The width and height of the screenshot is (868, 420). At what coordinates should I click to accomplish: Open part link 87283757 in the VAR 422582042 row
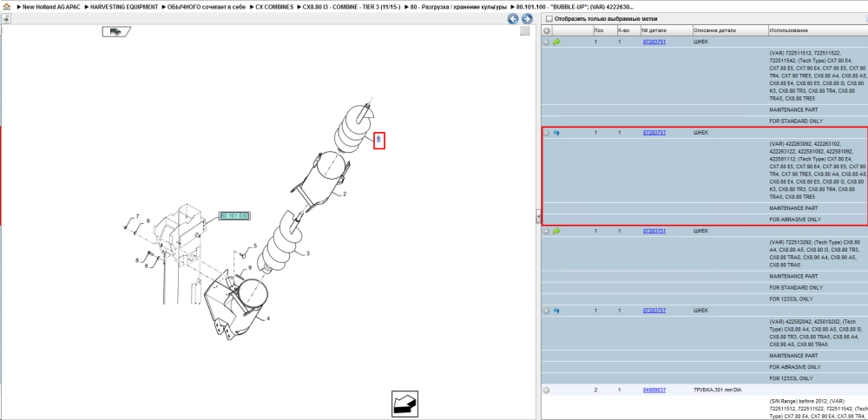coord(654,311)
